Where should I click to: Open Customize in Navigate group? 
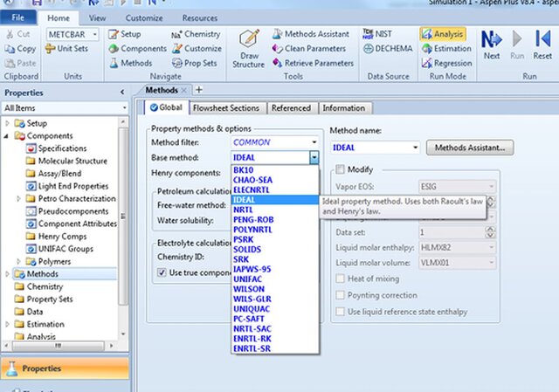[x=197, y=49]
